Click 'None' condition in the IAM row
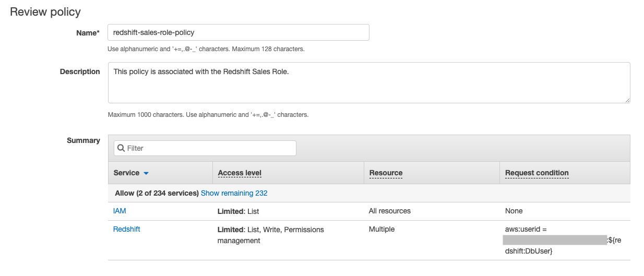The image size is (644, 276). [514, 211]
